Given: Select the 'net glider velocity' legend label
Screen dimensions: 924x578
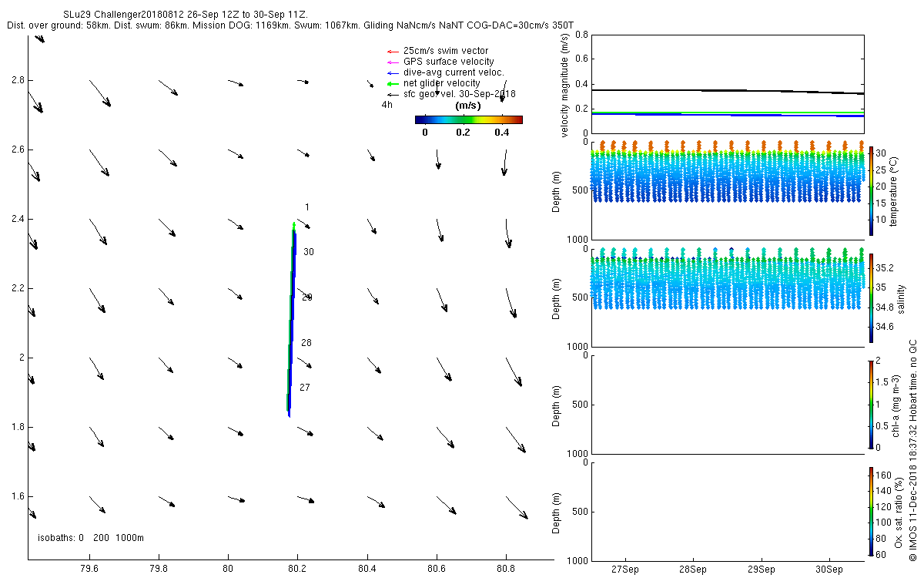Looking at the screenshot, I should 442,83.
